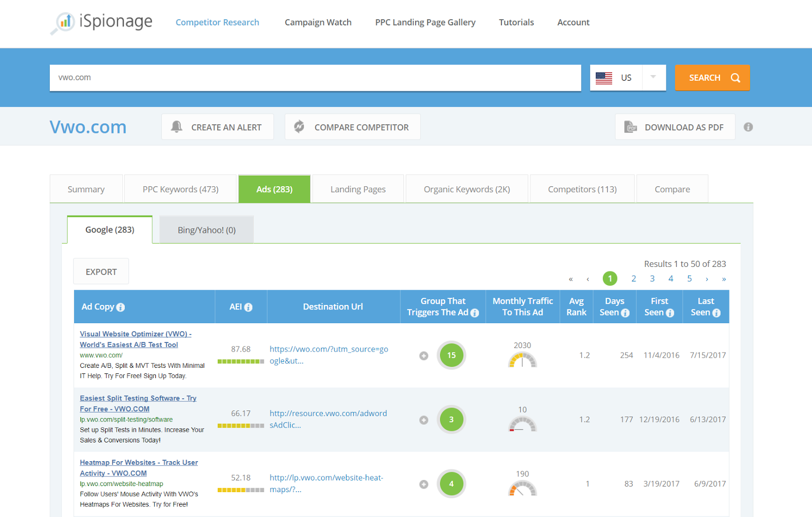Click the traffic gauge showing 190

tap(522, 489)
